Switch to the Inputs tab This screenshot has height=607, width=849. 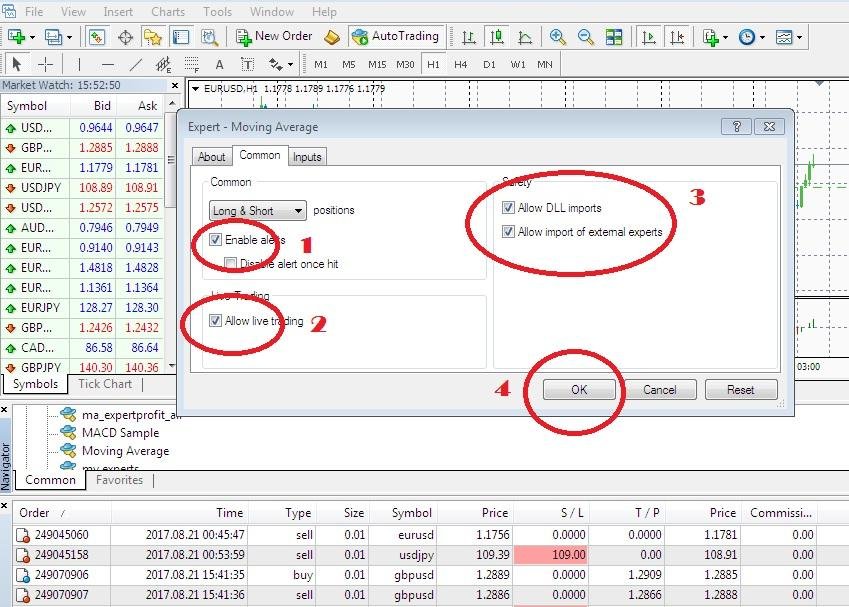pos(307,157)
